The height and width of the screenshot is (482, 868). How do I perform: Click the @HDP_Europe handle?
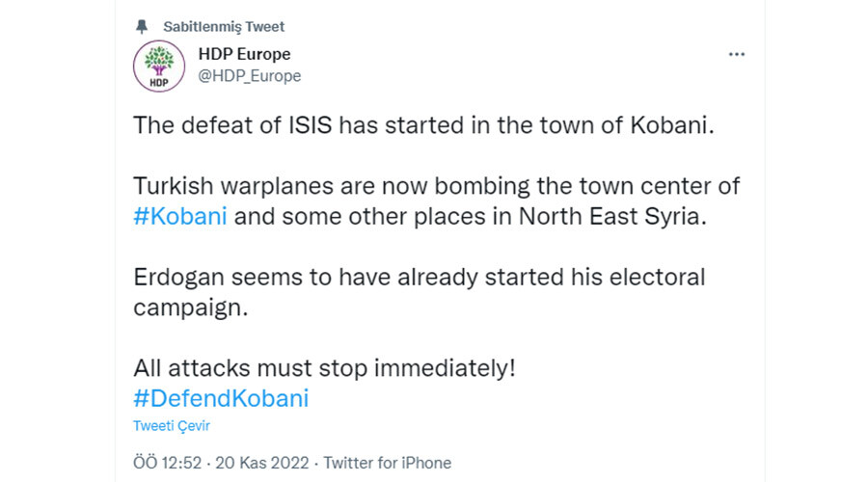tap(249, 76)
